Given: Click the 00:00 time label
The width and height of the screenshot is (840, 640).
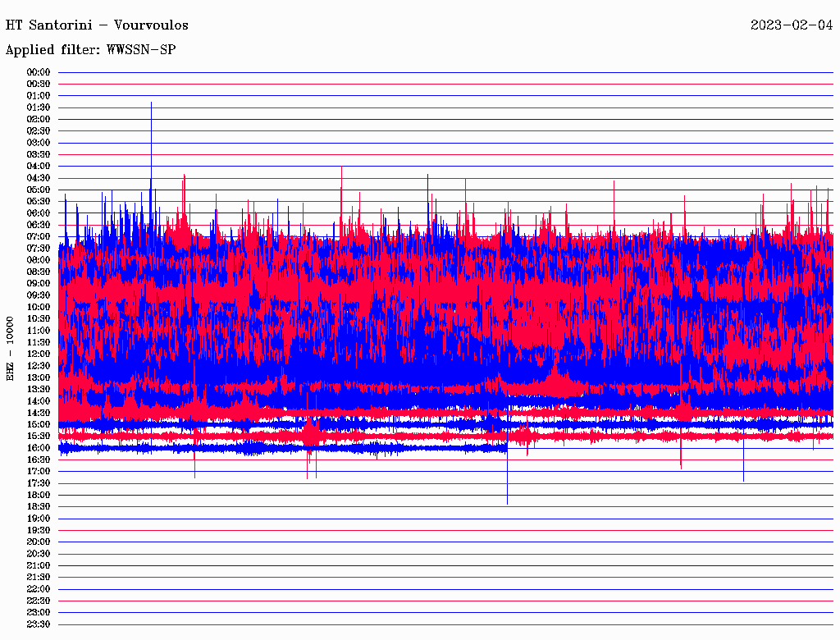Looking at the screenshot, I should point(39,72).
